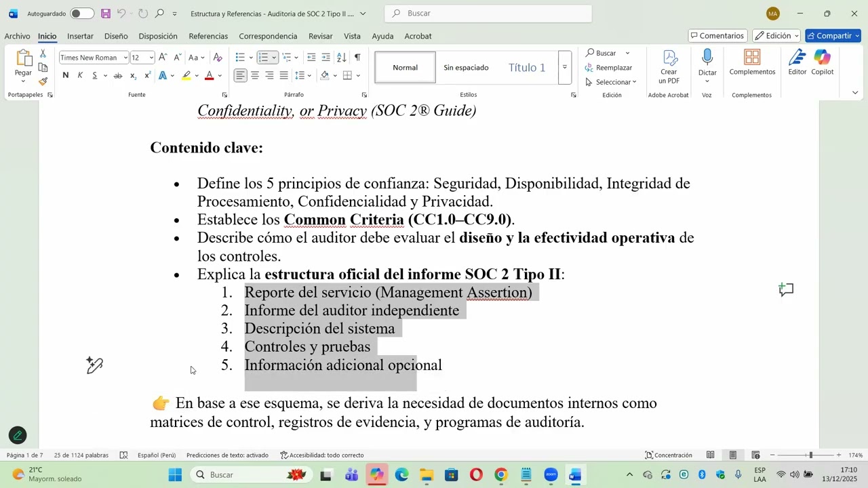Switch to Web Layout view in status bar
Screen dimensions: 868x488
tap(755, 455)
